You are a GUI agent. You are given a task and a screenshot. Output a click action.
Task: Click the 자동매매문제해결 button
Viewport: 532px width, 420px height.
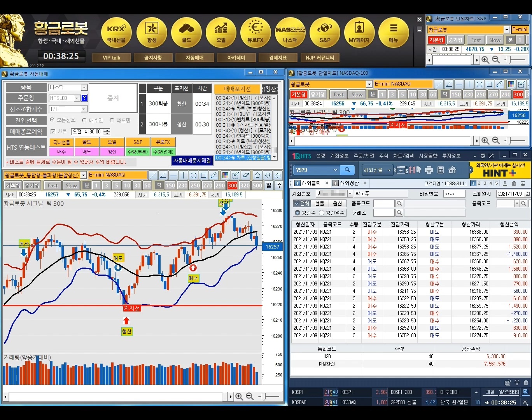pos(192,160)
